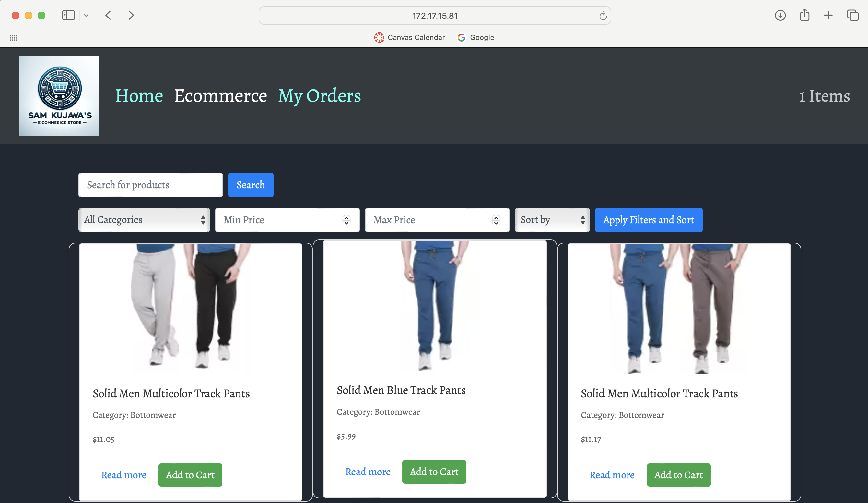Click the Safari sidebar toggle icon
Screen dimensions: 868x503
pyautogui.click(x=68, y=15)
